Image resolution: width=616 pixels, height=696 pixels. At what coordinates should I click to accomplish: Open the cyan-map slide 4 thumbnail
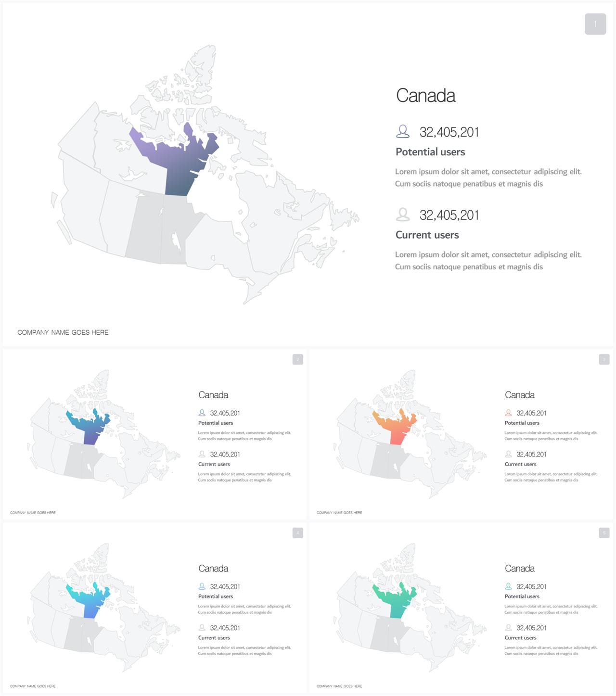pos(154,607)
